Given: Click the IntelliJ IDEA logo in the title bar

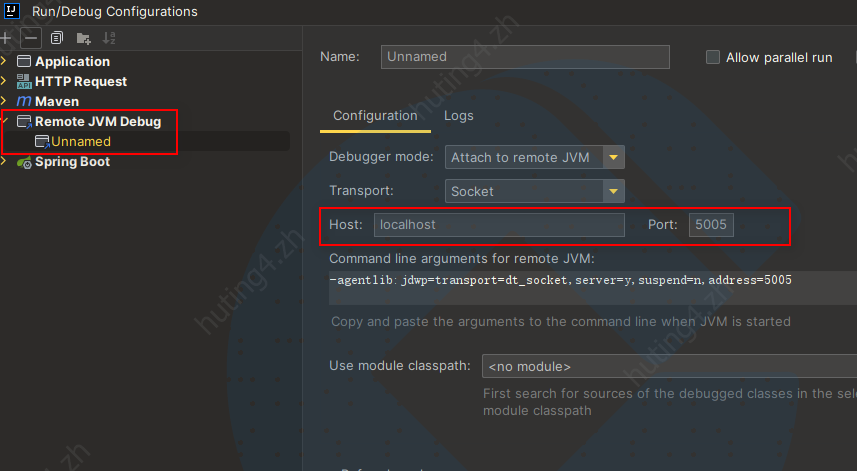Looking at the screenshot, I should [x=11, y=11].
